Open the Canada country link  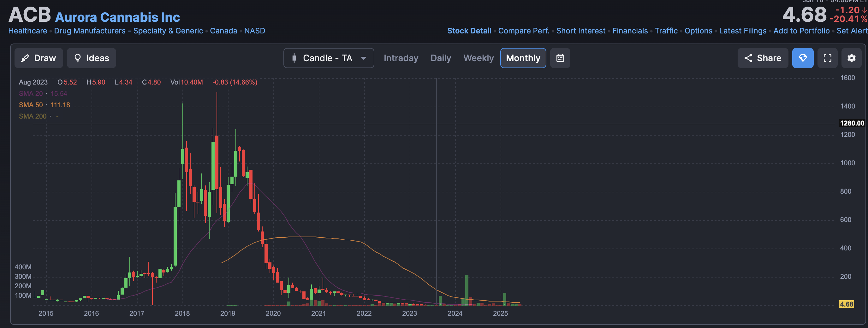(223, 31)
